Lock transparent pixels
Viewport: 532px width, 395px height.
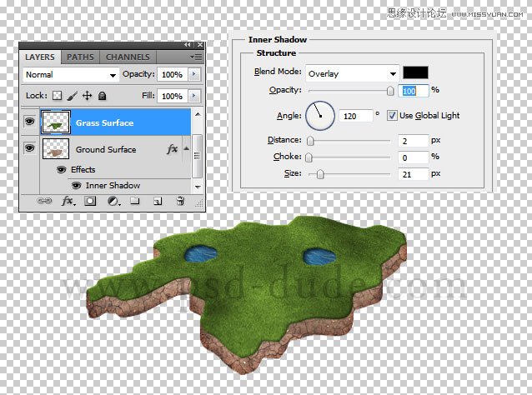[57, 97]
